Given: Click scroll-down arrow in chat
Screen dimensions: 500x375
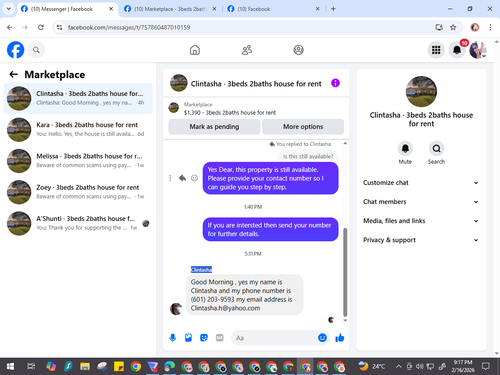Looking at the screenshot, I should pyautogui.click(x=345, y=320).
